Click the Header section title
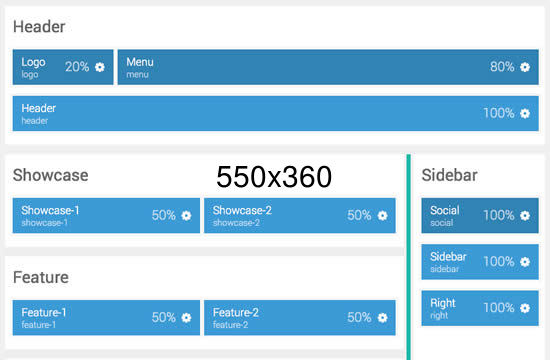The width and height of the screenshot is (550, 360). click(x=39, y=27)
